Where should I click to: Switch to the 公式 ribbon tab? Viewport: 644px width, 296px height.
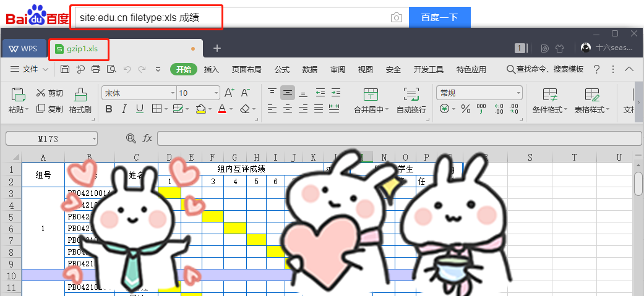[281, 69]
